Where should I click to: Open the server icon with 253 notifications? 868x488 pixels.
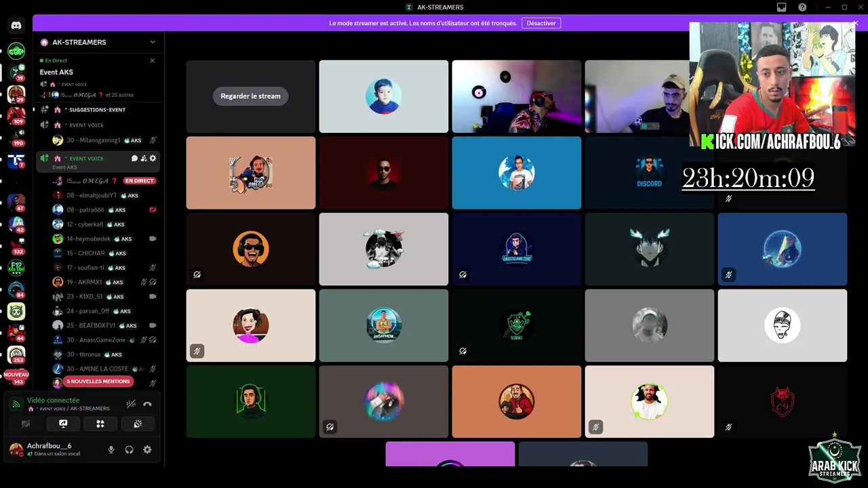coord(16,354)
